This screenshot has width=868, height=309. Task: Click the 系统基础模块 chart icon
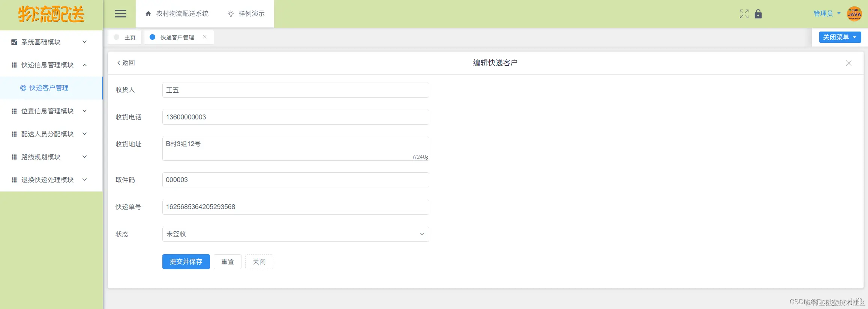(14, 42)
